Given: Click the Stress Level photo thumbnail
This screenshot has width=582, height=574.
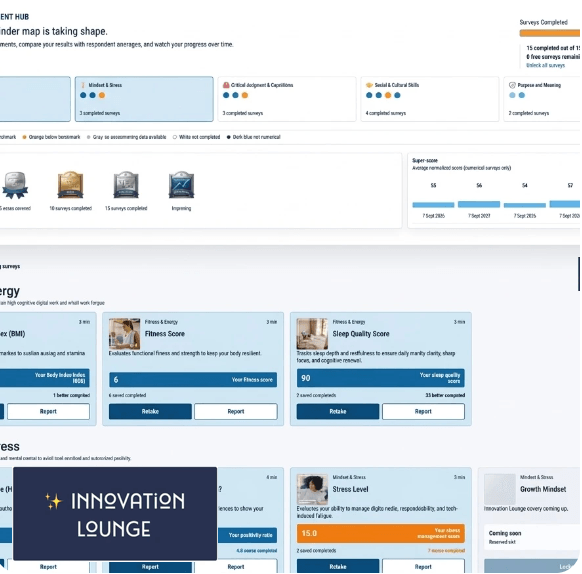Looking at the screenshot, I should (312, 489).
